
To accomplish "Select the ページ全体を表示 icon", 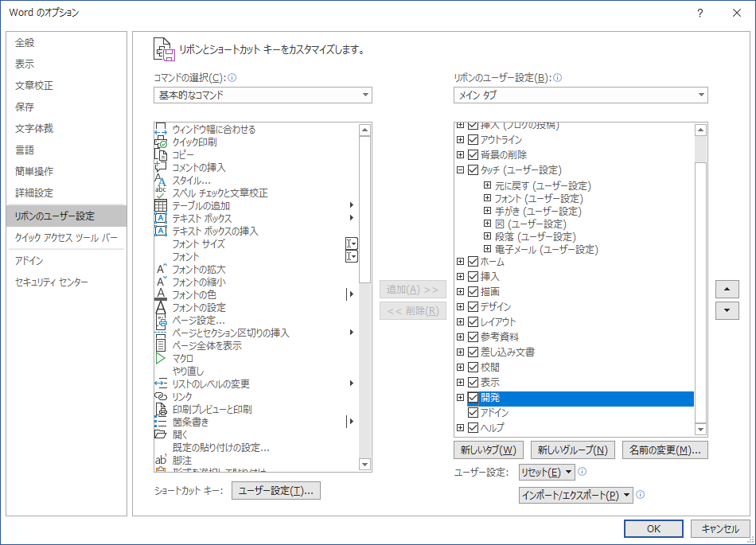I will pyautogui.click(x=161, y=345).
